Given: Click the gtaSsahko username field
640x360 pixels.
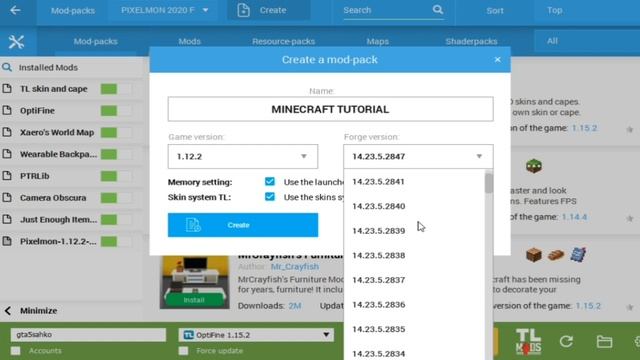Looking at the screenshot, I should [89, 334].
